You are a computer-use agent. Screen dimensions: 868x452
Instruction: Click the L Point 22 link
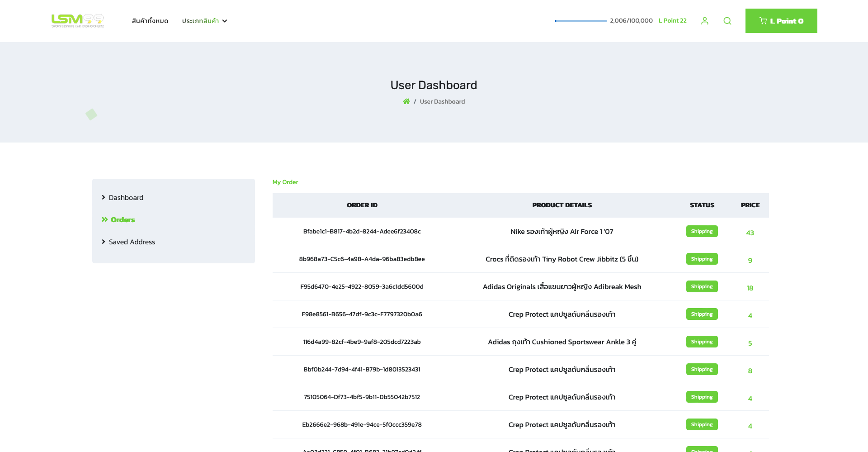click(672, 21)
